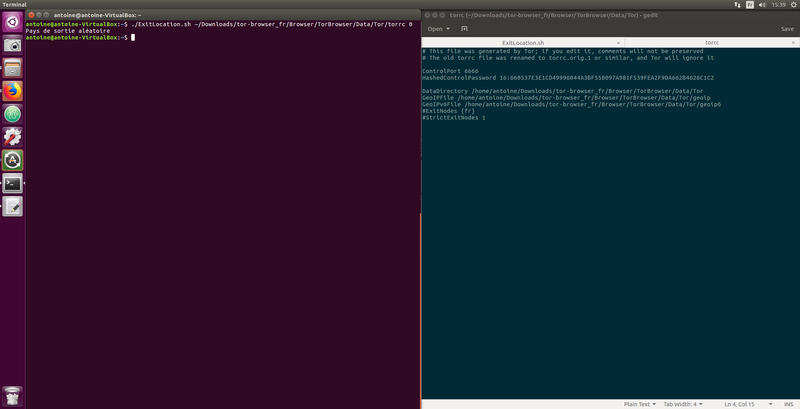Open the Trash at bottom of dock
Viewport: 800px width, 409px height.
pyautogui.click(x=13, y=394)
